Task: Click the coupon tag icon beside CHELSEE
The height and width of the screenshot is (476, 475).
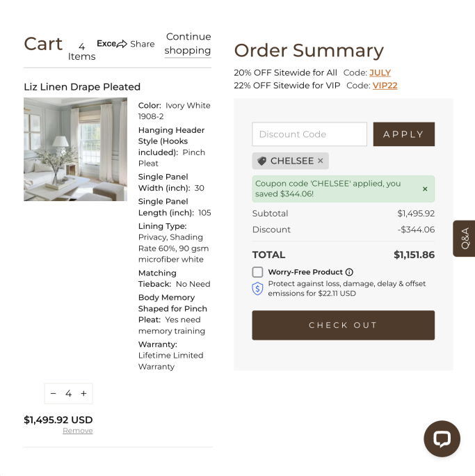Action: coord(261,161)
